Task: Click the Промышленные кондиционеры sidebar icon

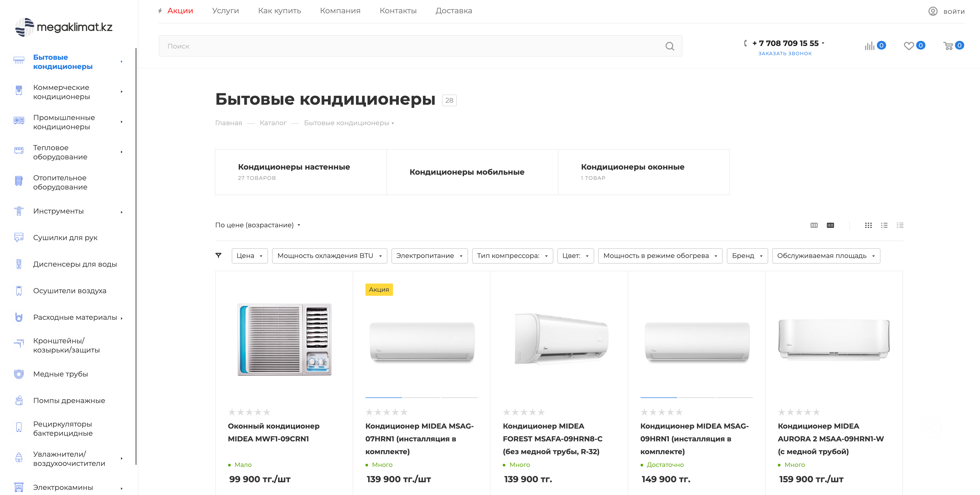Action: tap(19, 120)
